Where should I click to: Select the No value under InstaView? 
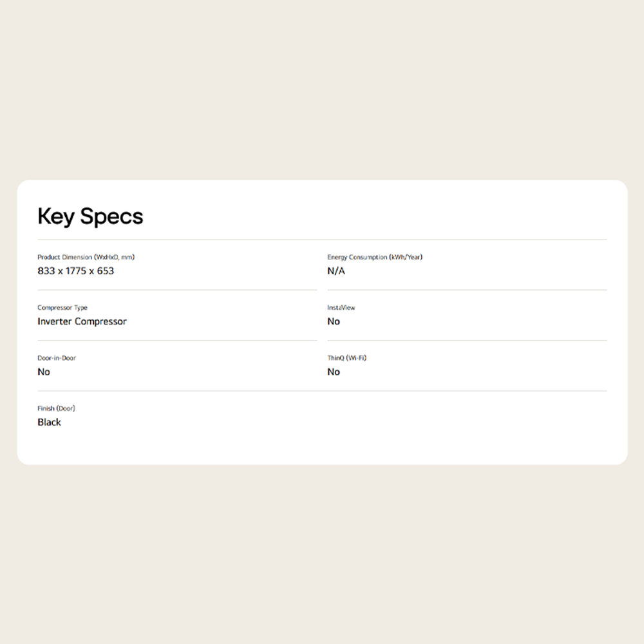[334, 321]
